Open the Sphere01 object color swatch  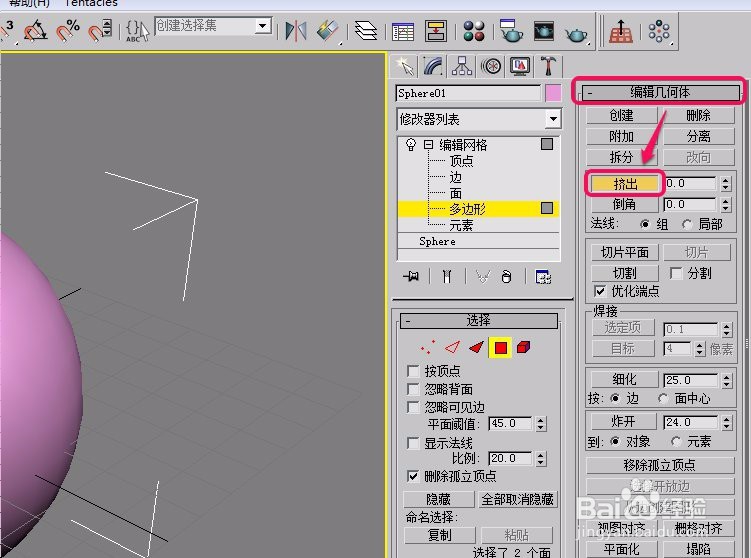(553, 93)
